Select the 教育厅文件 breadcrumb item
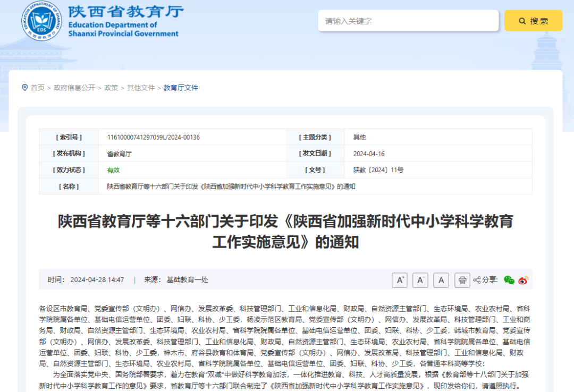Screen dimensions: 574x392 [x=181, y=88]
